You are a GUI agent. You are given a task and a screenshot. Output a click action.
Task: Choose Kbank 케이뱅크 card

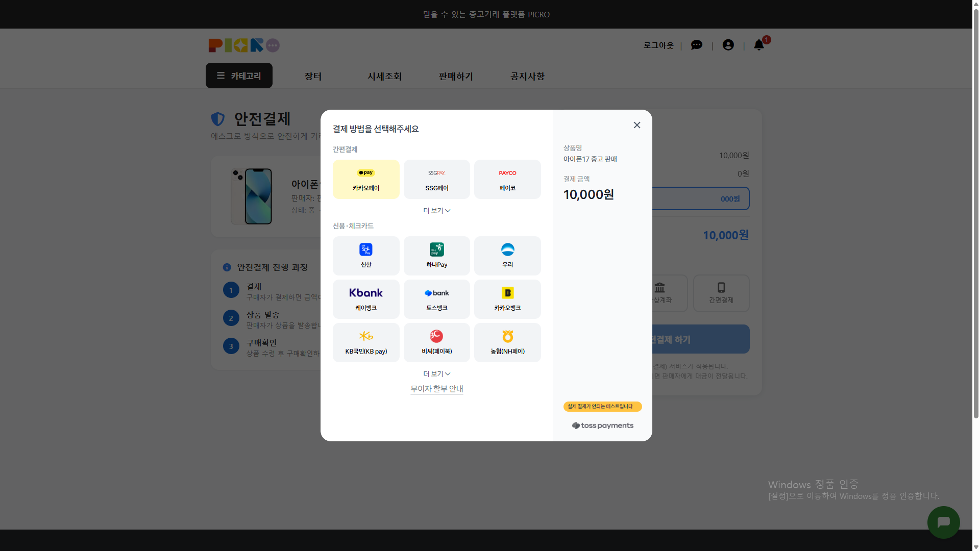[x=366, y=299]
